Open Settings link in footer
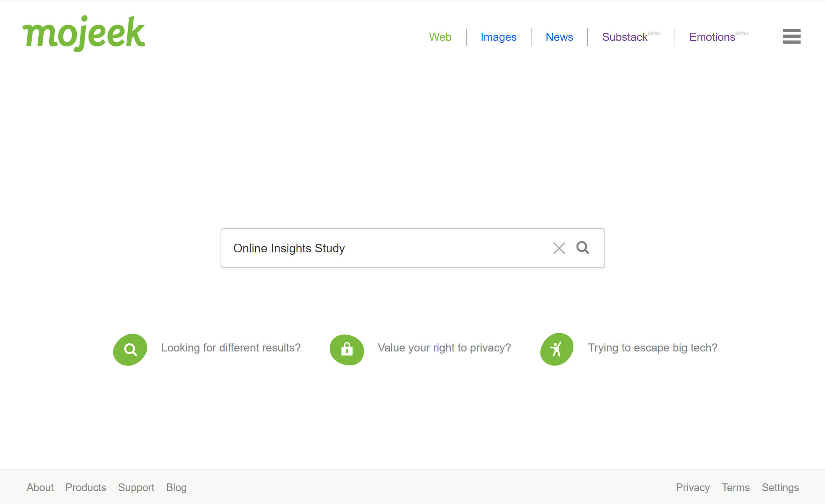The width and height of the screenshot is (825, 504). coord(780,488)
